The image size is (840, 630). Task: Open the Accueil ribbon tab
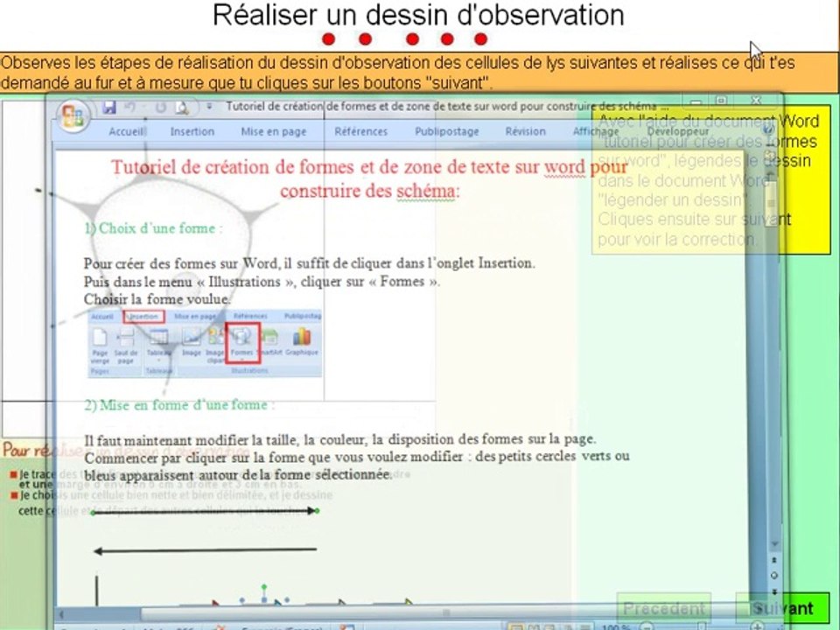point(127,131)
